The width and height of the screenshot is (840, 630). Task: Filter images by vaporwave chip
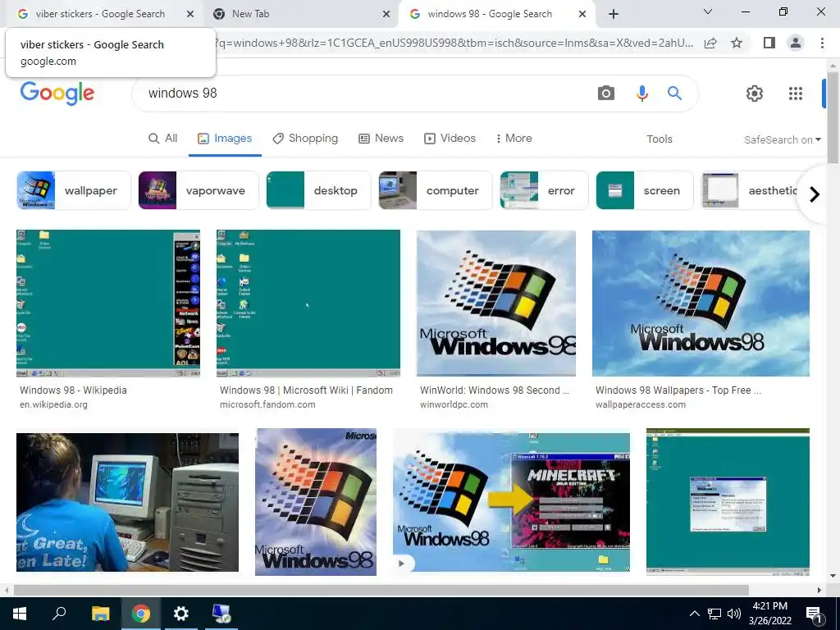[199, 190]
